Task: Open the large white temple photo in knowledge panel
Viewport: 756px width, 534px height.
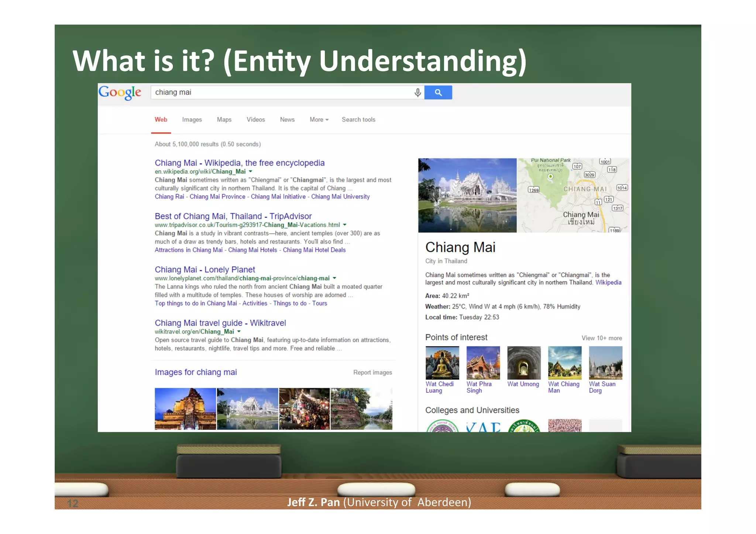Action: coord(467,195)
